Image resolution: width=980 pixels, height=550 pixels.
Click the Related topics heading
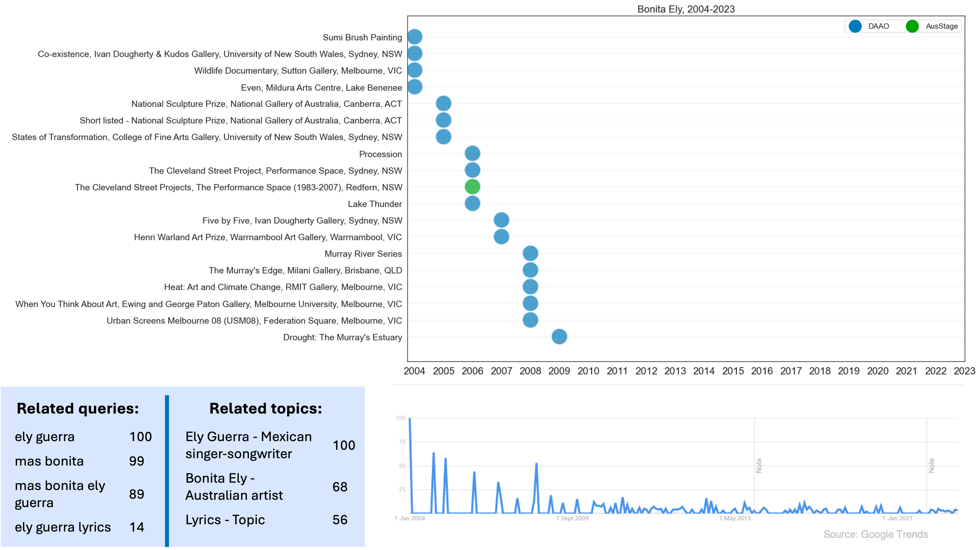pos(266,408)
